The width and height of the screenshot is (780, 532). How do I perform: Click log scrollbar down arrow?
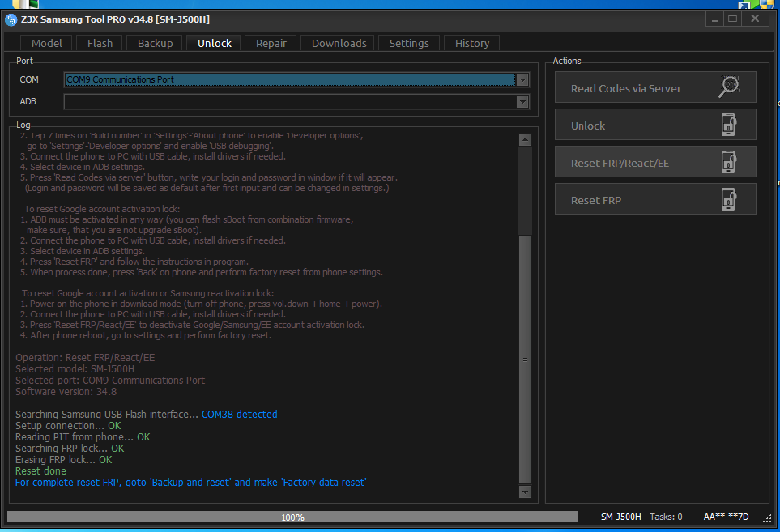tap(525, 492)
